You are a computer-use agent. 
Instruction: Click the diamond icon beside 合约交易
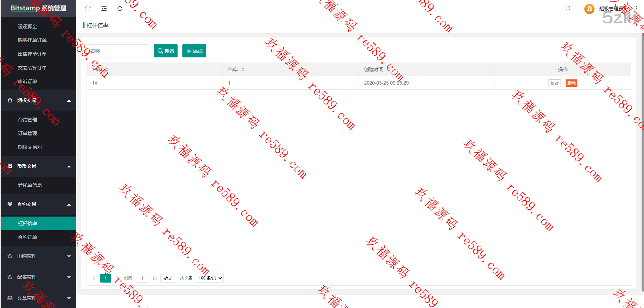point(10,204)
